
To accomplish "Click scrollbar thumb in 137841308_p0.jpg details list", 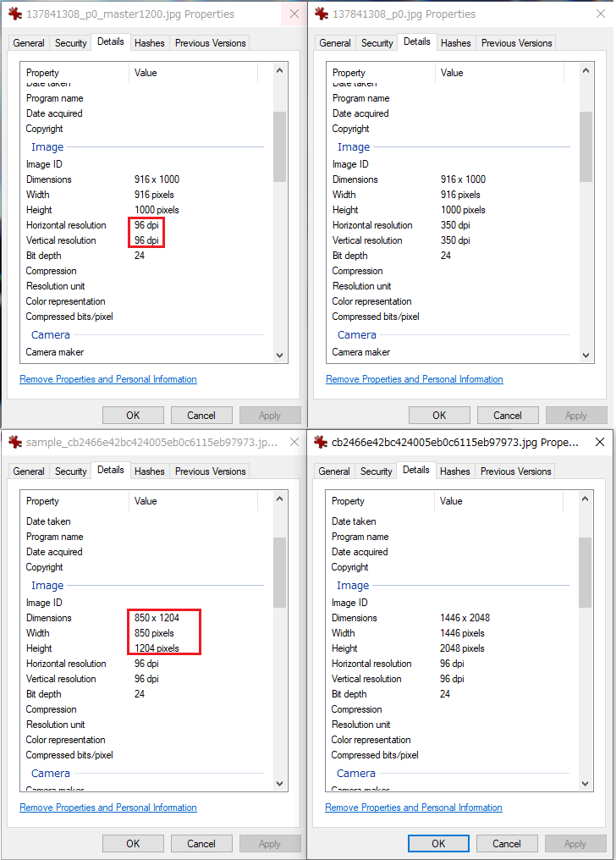I will pos(586,146).
